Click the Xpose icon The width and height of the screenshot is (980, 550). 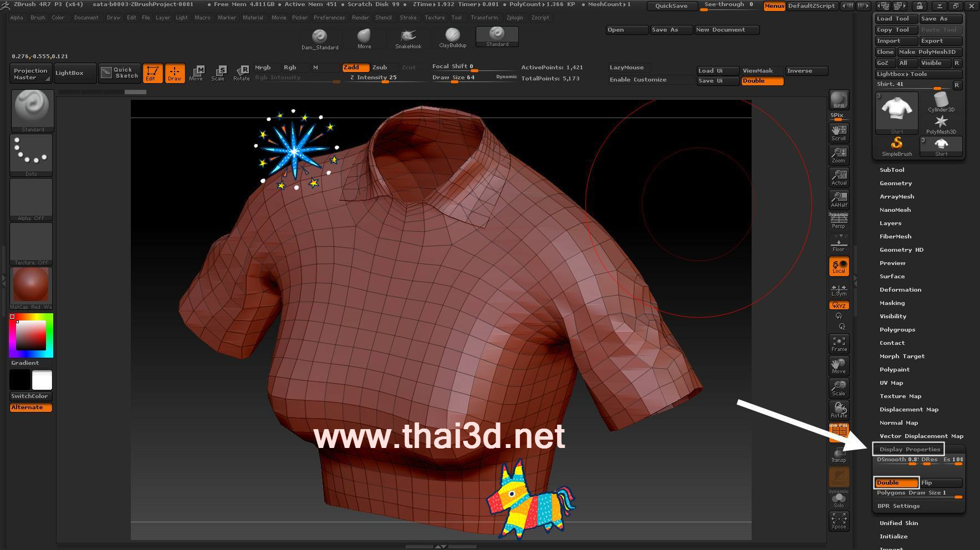tap(839, 521)
